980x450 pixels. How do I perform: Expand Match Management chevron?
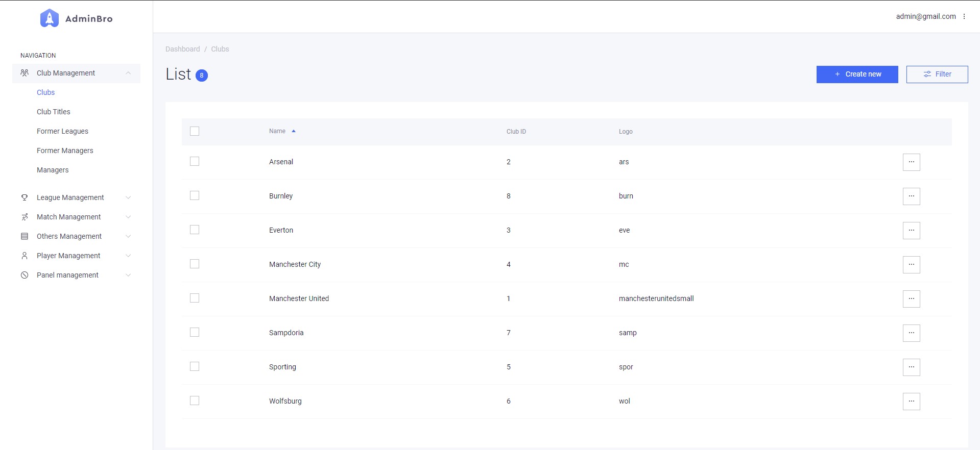point(128,217)
